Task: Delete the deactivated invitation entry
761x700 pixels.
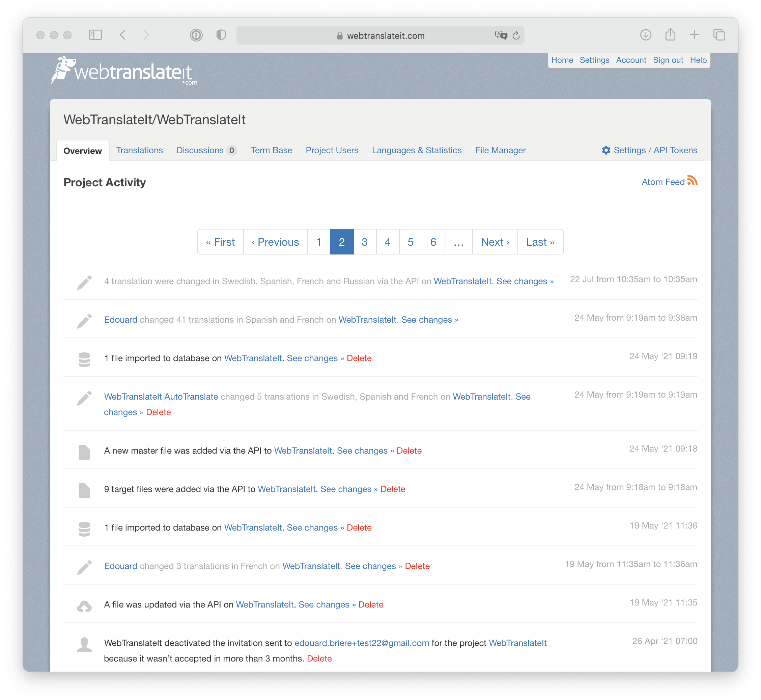Action: (x=319, y=658)
